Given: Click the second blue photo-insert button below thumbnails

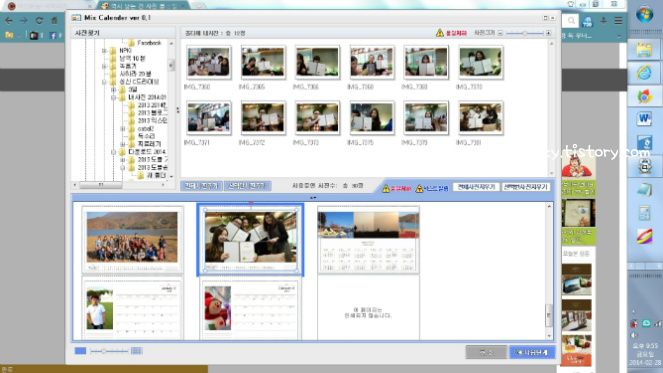Looking at the screenshot, I should tap(247, 186).
